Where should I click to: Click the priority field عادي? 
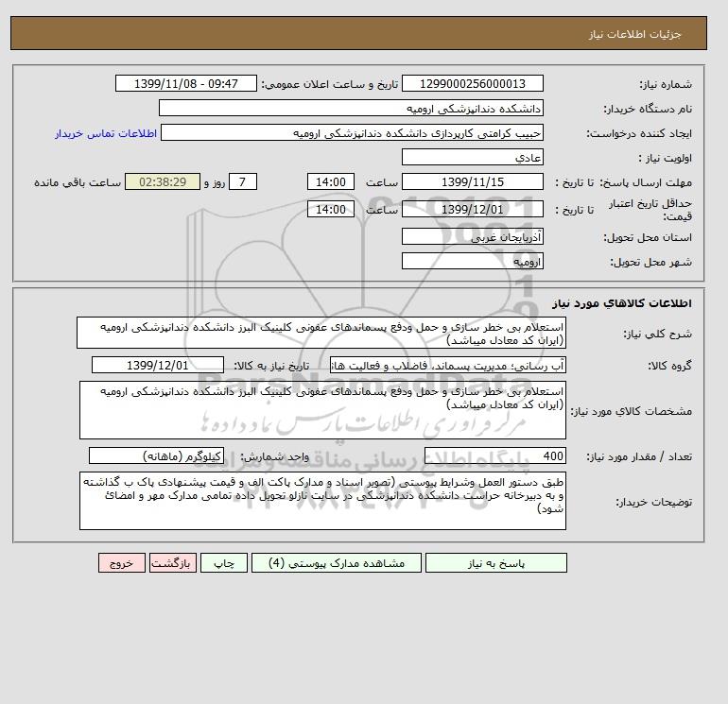[473, 157]
